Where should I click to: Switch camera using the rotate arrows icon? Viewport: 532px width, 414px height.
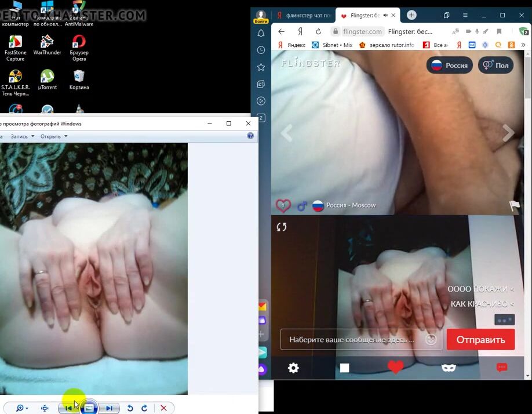point(282,227)
